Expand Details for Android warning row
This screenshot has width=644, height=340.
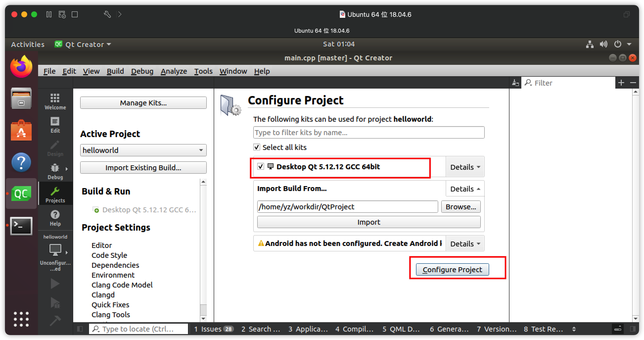465,243
